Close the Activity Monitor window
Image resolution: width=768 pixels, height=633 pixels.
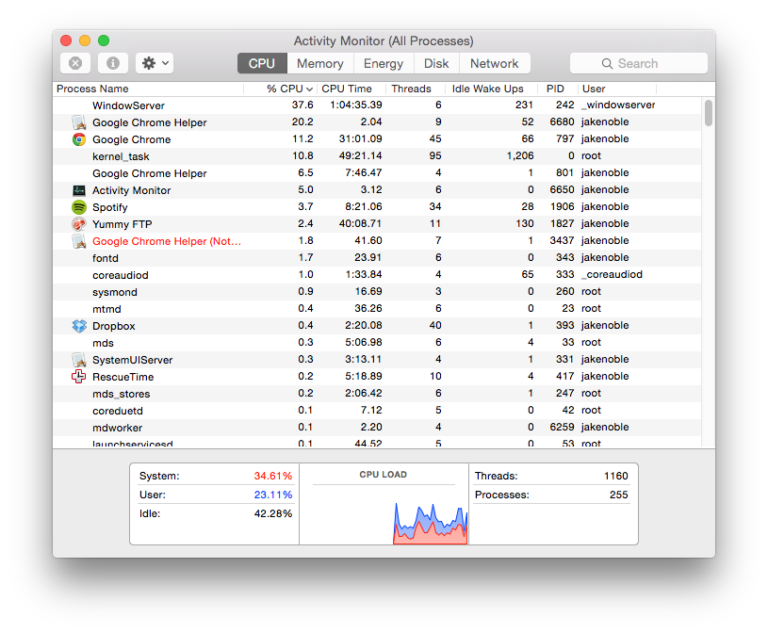(66, 41)
